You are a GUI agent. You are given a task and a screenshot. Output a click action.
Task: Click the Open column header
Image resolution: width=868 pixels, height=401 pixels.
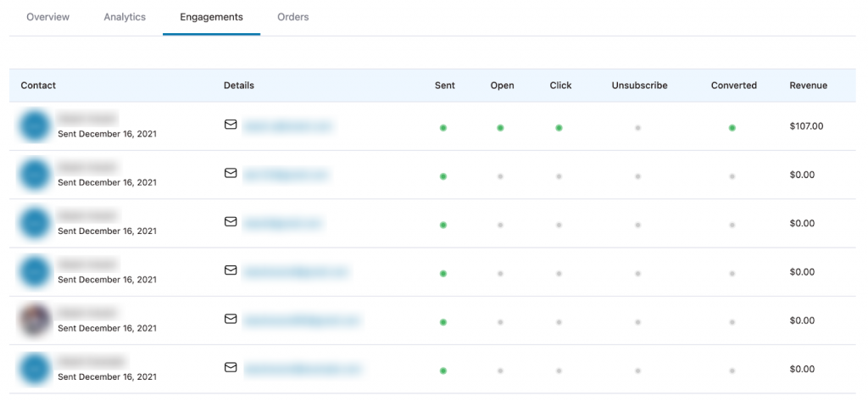(502, 86)
